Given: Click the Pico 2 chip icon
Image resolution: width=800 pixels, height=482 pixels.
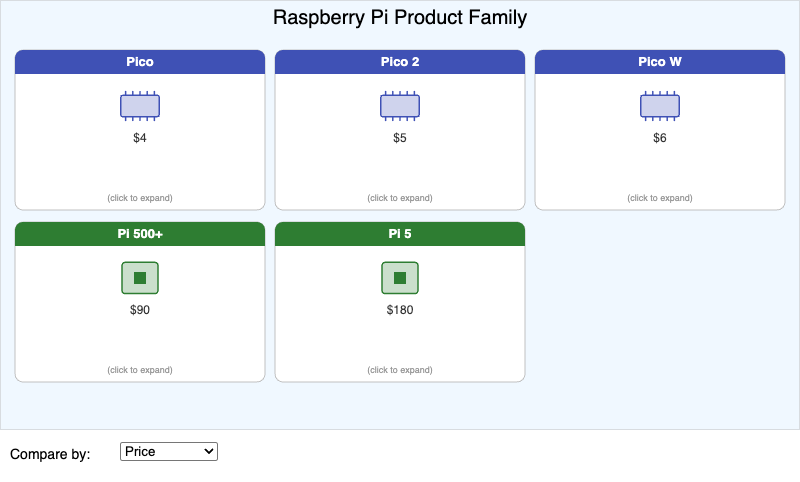Looking at the screenshot, I should pos(400,106).
